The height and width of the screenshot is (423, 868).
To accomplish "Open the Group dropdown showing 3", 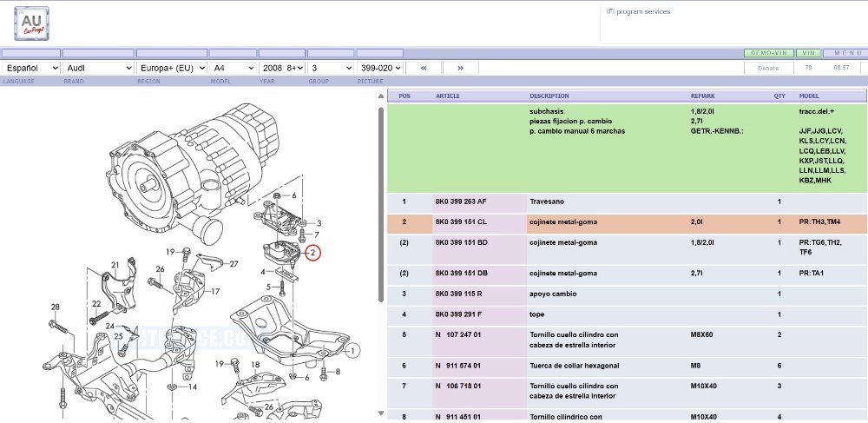I will [331, 68].
